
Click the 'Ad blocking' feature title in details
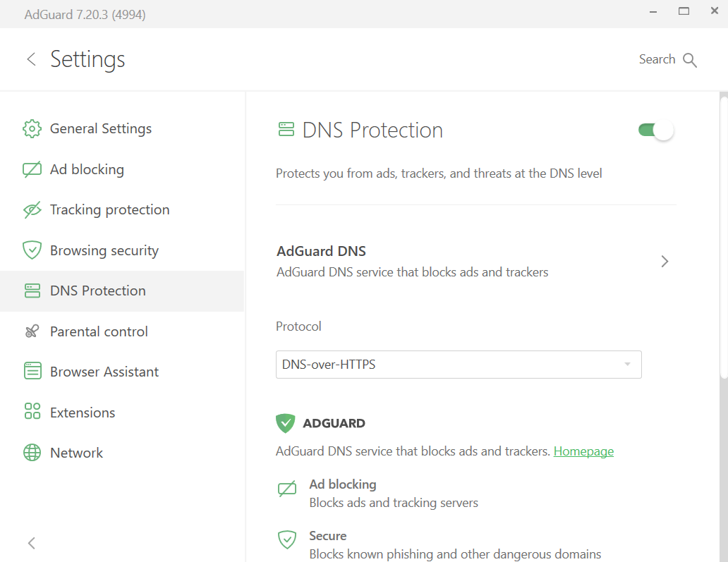(x=343, y=484)
